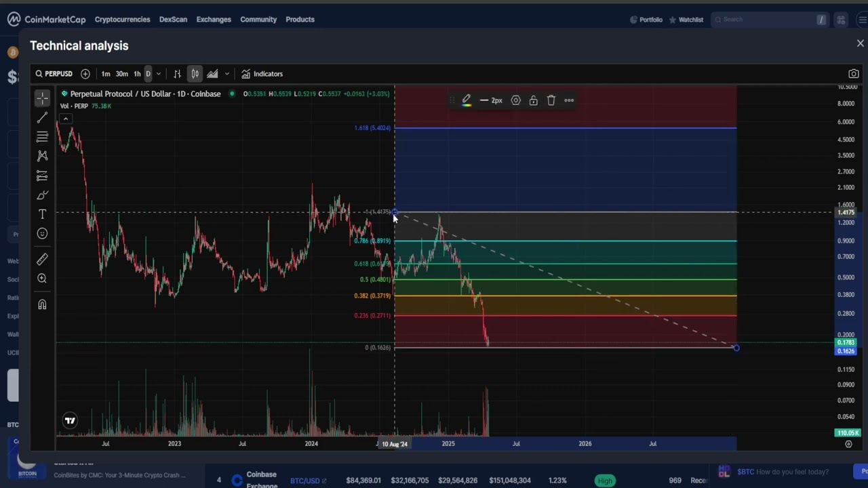Select the D daily timeframe
This screenshot has height=488, width=868.
coord(148,74)
